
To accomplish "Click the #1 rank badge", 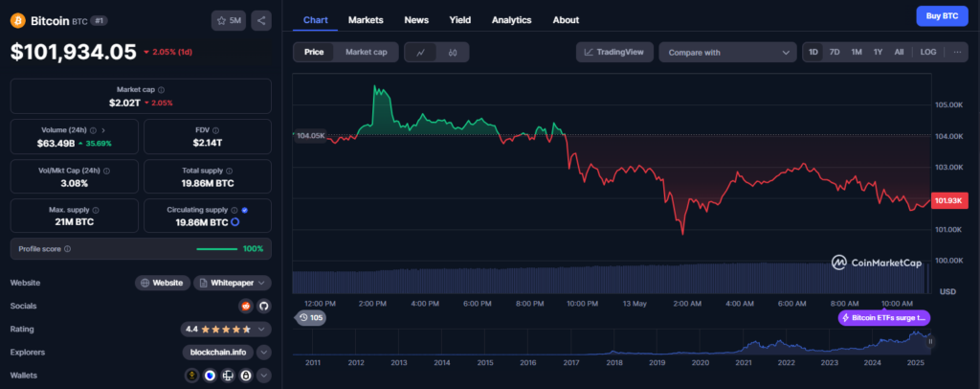I will tap(99, 21).
